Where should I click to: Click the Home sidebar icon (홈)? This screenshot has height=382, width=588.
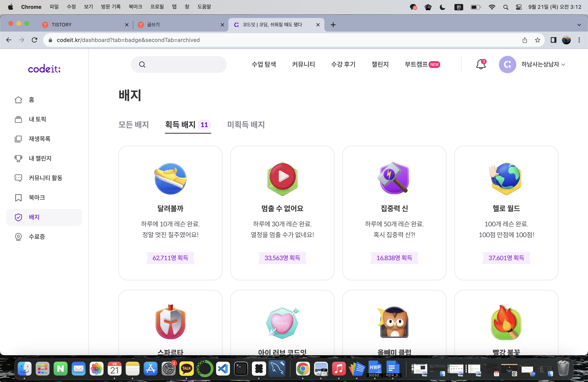click(x=18, y=100)
